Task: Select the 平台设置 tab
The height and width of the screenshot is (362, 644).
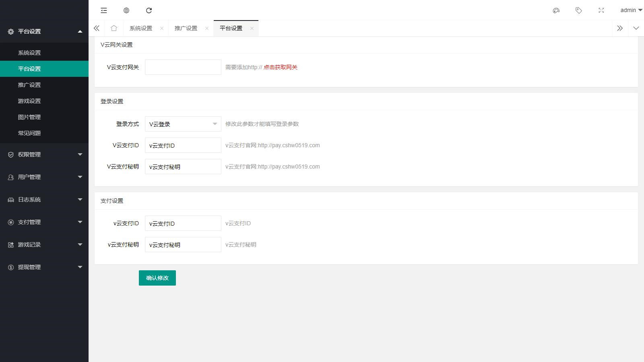Action: 231,28
